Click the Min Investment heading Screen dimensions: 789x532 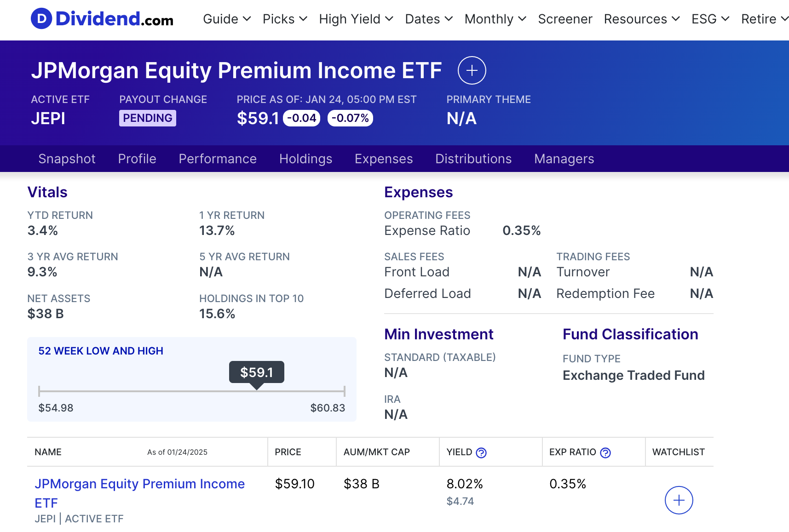coord(439,334)
